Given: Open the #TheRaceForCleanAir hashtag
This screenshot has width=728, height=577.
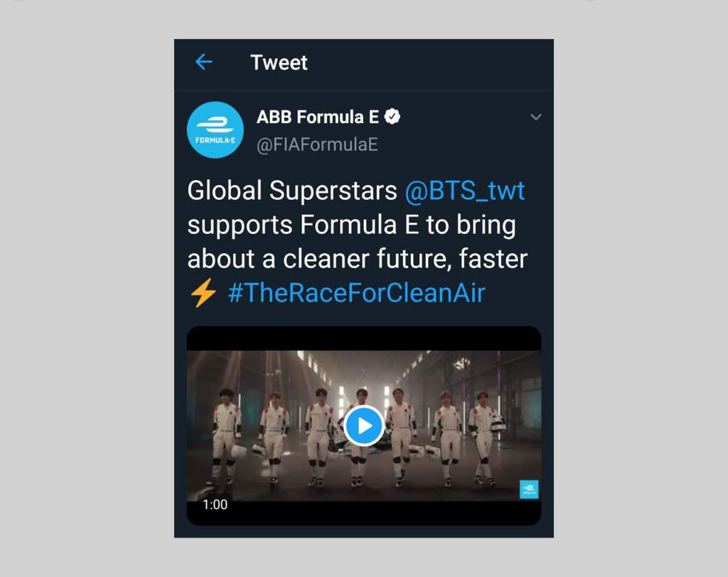Looking at the screenshot, I should click(x=357, y=292).
